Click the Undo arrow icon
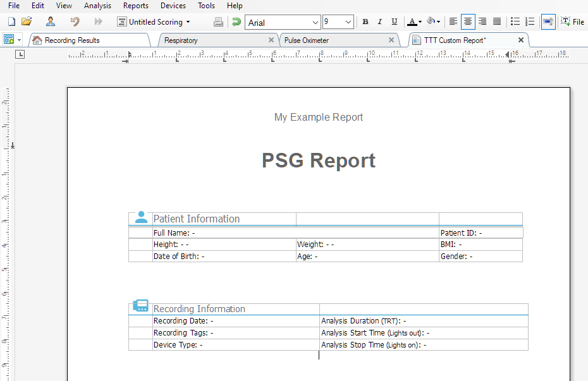Image resolution: width=588 pixels, height=381 pixels. 75,21
